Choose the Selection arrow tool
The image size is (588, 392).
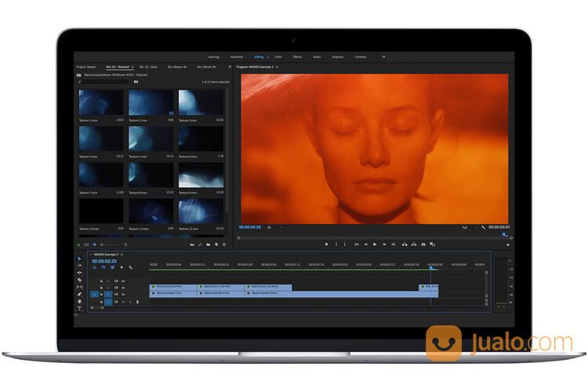pos(79,259)
